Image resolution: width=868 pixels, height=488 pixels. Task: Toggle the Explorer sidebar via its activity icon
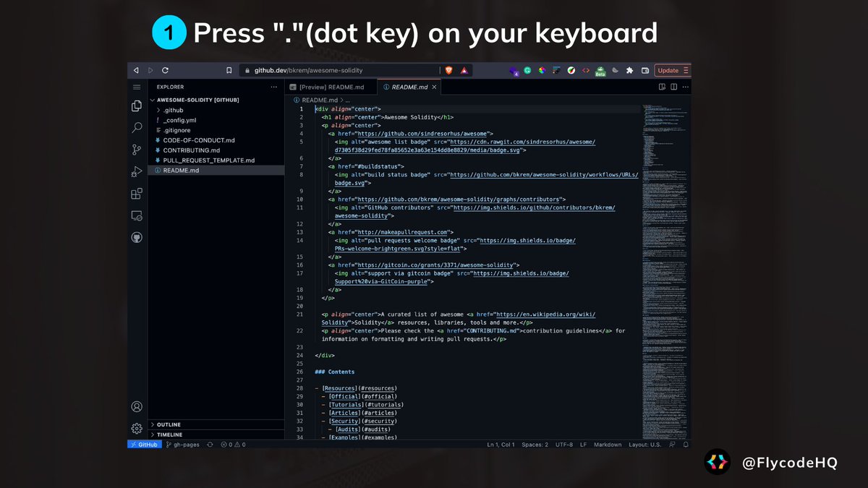point(137,105)
